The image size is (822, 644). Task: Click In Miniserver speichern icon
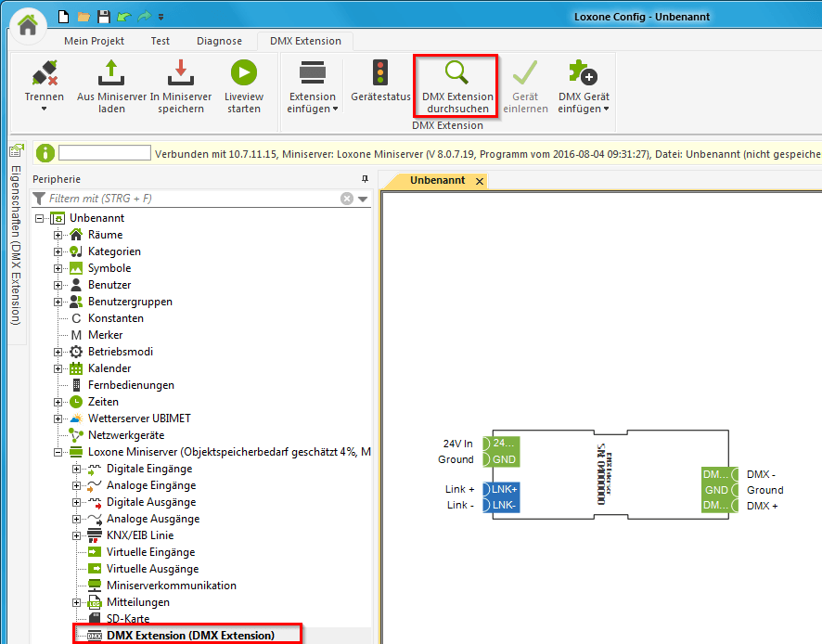pos(181,73)
